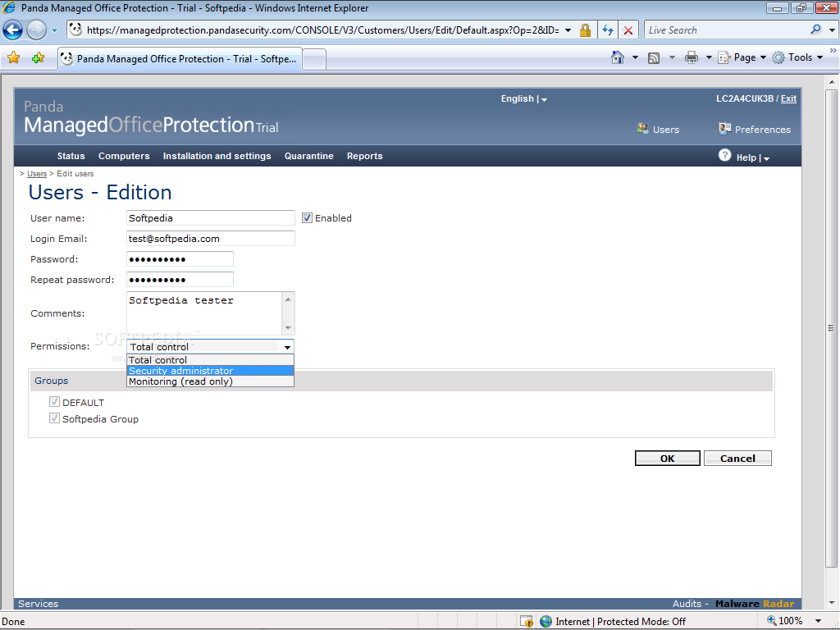Click the OK button
This screenshot has height=630, width=840.
(668, 458)
